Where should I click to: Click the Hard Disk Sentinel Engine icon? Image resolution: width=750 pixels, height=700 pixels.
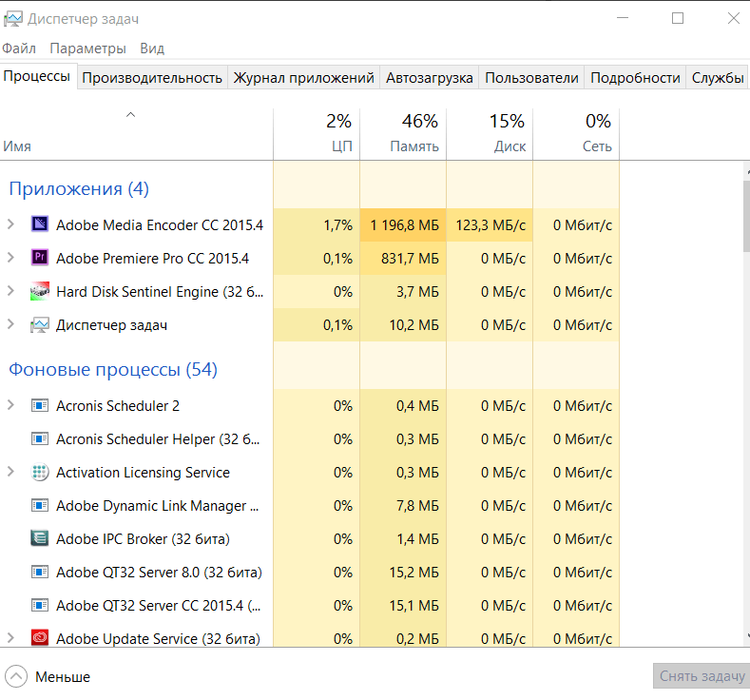(40, 291)
